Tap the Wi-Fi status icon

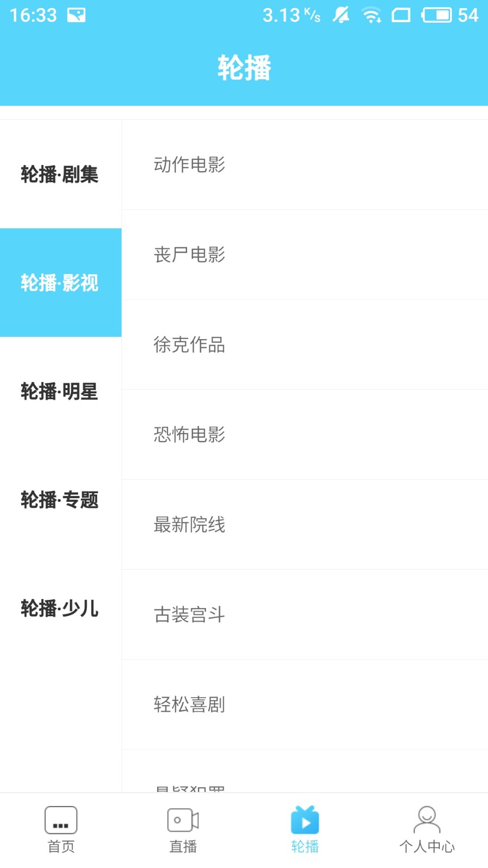click(371, 15)
